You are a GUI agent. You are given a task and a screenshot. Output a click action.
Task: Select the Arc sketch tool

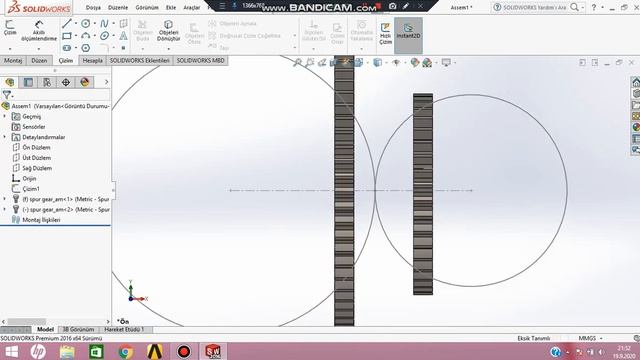[x=85, y=36]
